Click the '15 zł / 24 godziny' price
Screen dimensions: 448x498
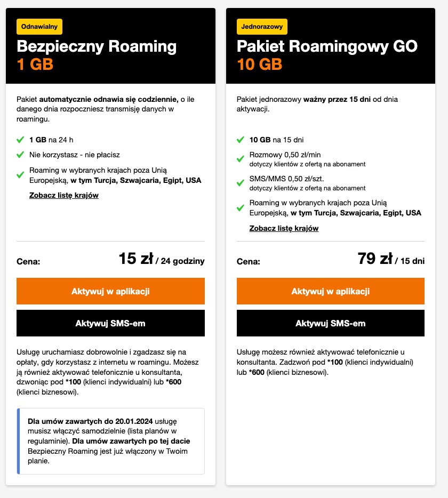click(x=162, y=259)
